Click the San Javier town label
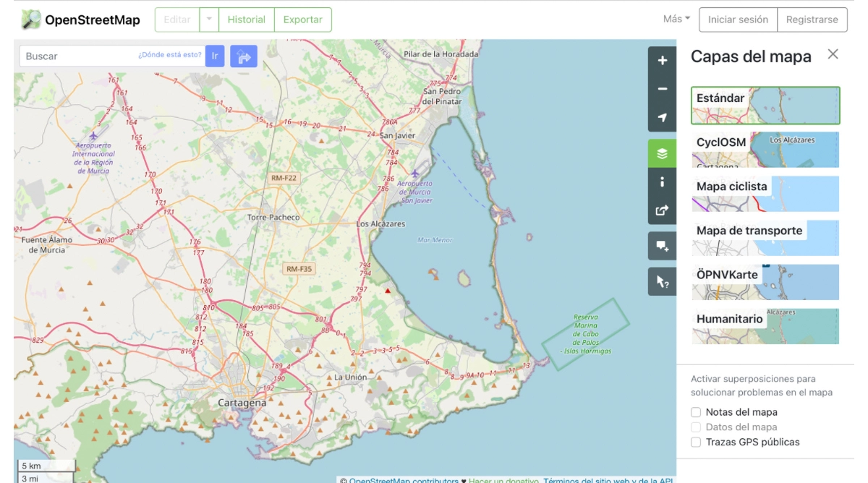868x483 pixels. pos(397,135)
